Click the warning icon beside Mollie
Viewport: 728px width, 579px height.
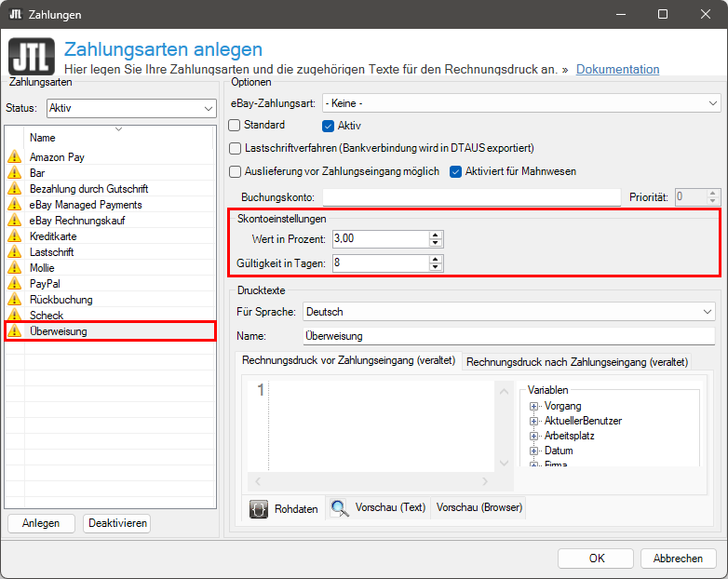pos(14,268)
